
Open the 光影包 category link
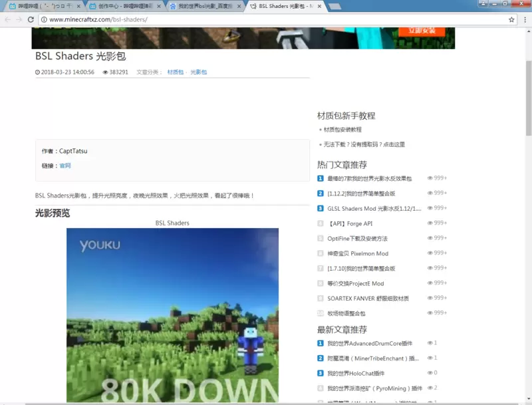pos(198,72)
